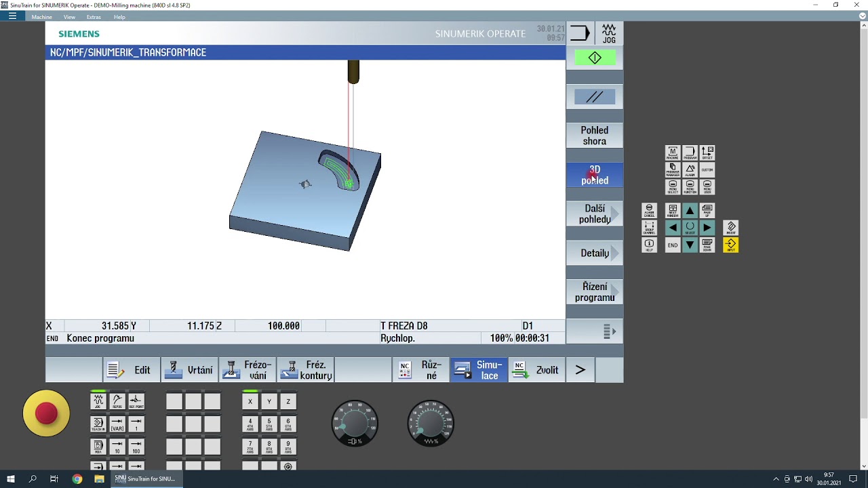Click the INSERT key
Viewport: 868px width, 488px height.
tap(731, 228)
